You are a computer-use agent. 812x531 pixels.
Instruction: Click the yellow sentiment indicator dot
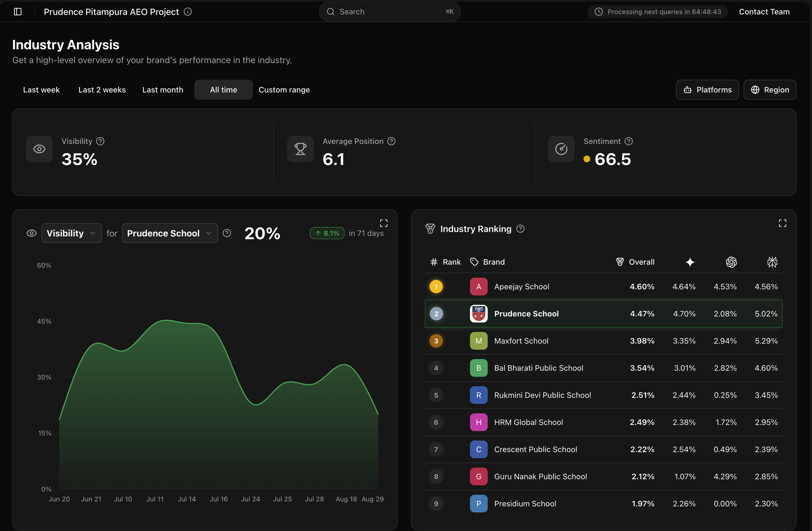pos(587,159)
